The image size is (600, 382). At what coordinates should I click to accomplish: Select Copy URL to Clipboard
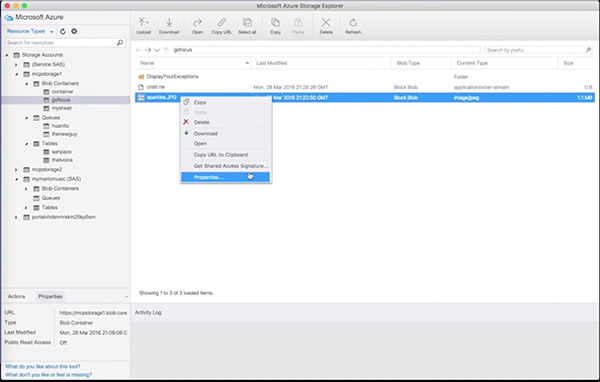[x=226, y=155]
